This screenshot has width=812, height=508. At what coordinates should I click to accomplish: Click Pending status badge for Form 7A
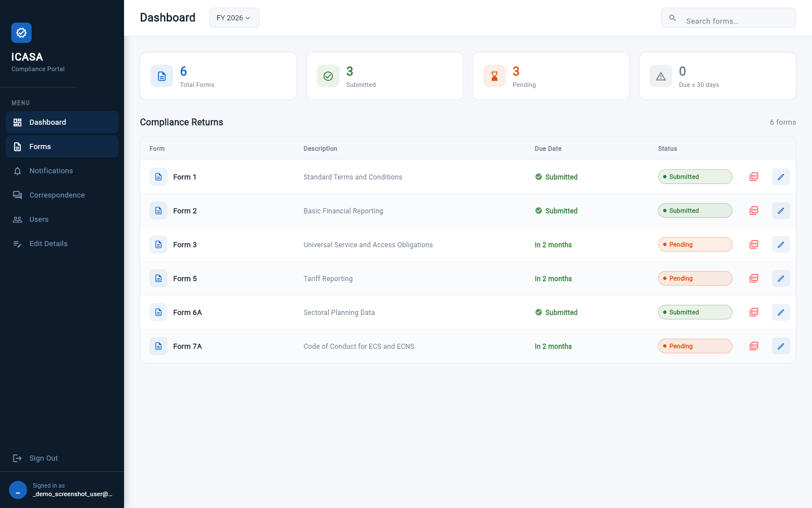pos(695,346)
